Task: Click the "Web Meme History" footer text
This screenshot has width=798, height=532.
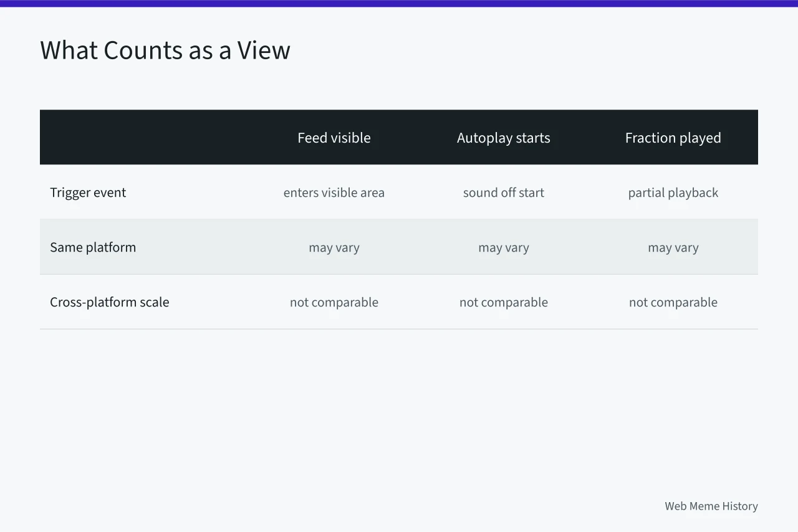Action: tap(711, 506)
